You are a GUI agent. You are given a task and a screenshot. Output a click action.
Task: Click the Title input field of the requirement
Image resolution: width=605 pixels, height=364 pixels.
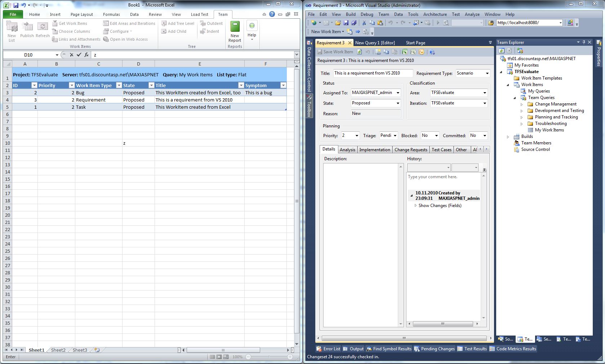(373, 73)
